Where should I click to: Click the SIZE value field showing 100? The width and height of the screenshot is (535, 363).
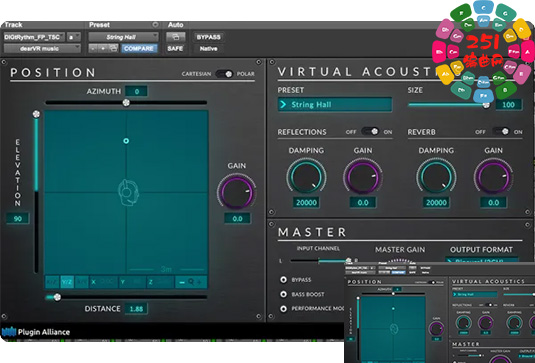[x=508, y=104]
